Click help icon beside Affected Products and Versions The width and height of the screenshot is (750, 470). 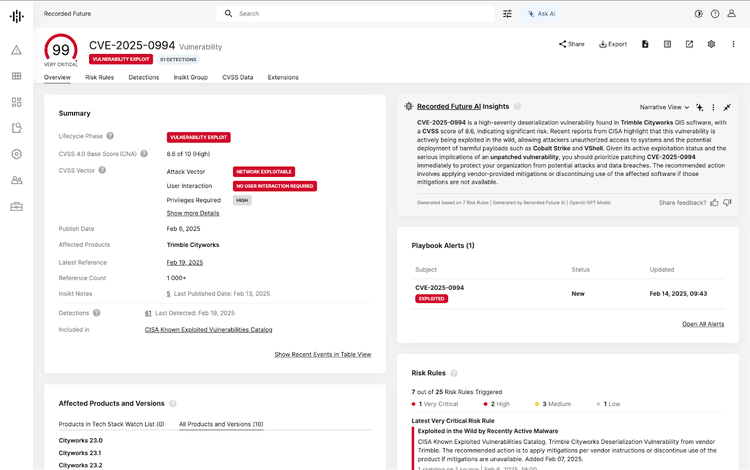173,404
